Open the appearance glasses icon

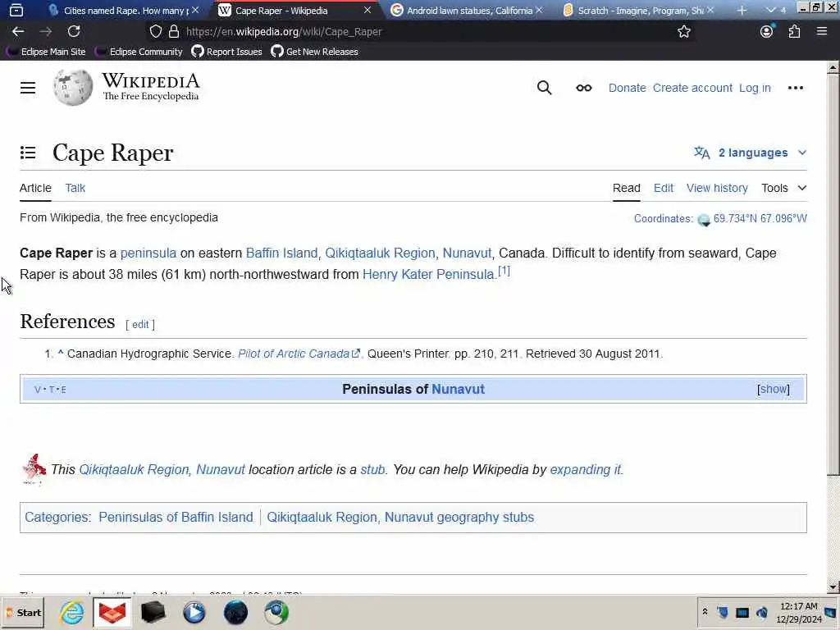584,88
